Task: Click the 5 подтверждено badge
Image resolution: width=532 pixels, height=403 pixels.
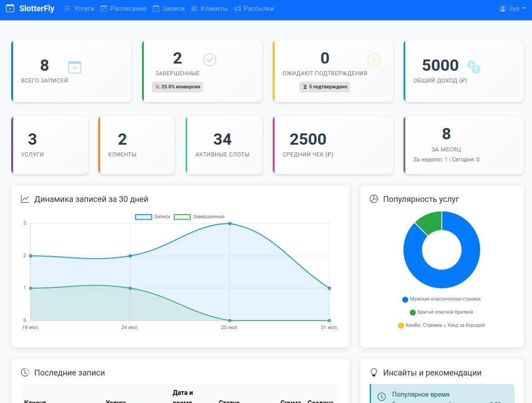Action: 325,87
